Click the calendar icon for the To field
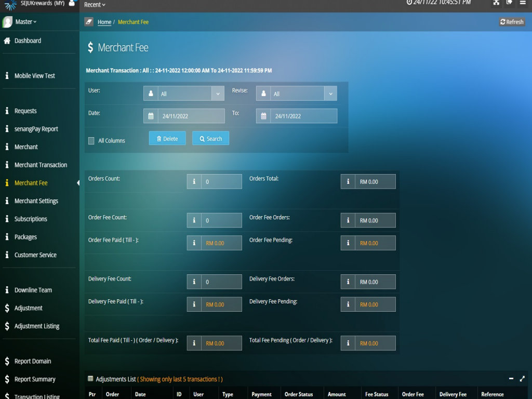 [263, 116]
